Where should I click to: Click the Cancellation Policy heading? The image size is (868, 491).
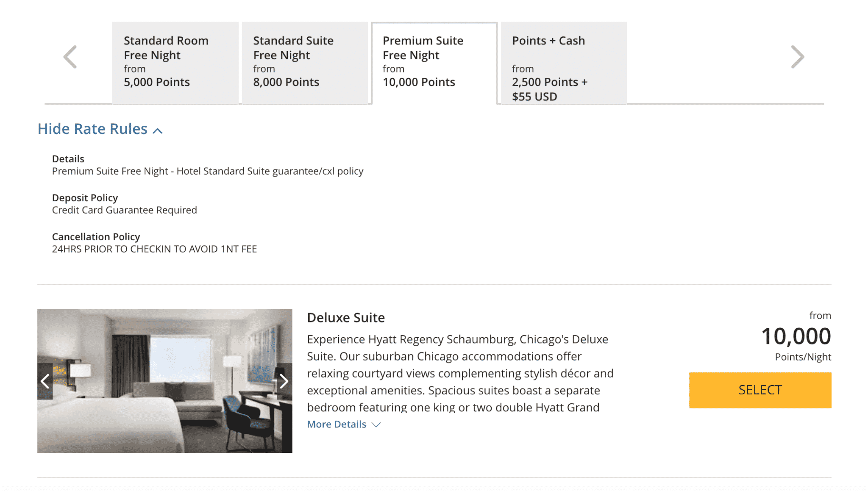coord(96,237)
